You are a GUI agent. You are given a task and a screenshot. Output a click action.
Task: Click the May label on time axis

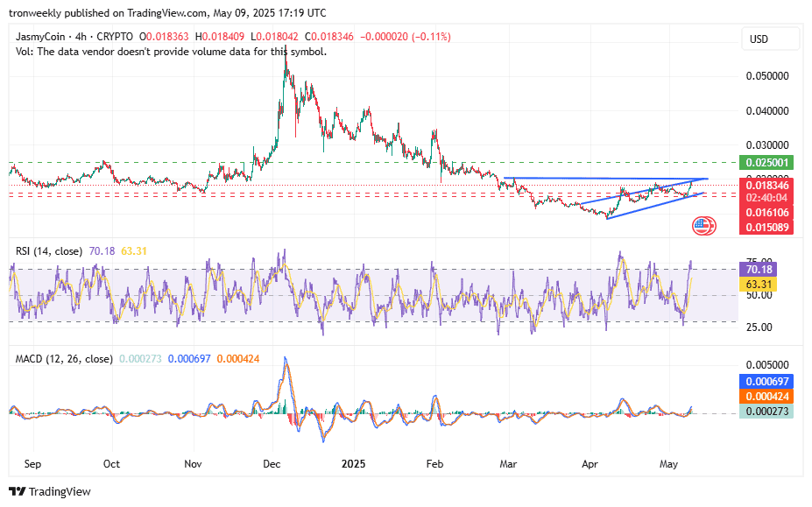point(668,464)
